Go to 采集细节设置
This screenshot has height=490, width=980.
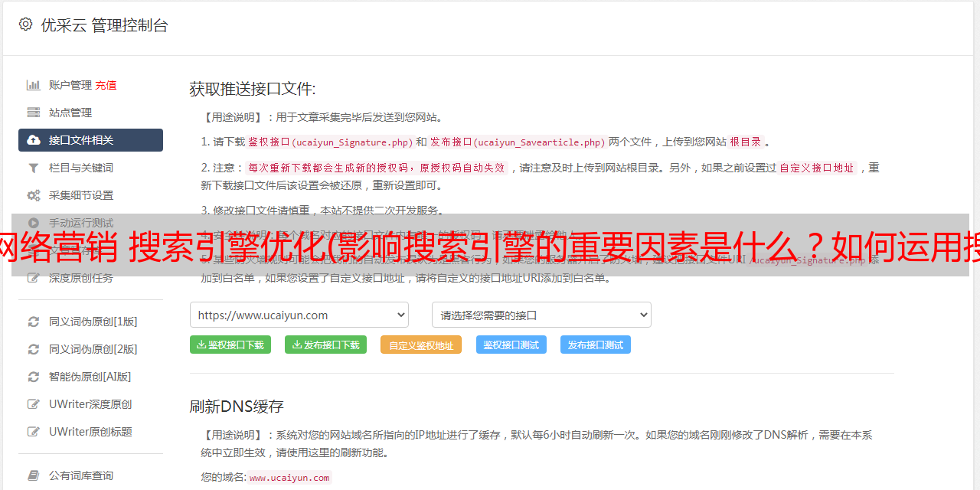(x=90, y=195)
